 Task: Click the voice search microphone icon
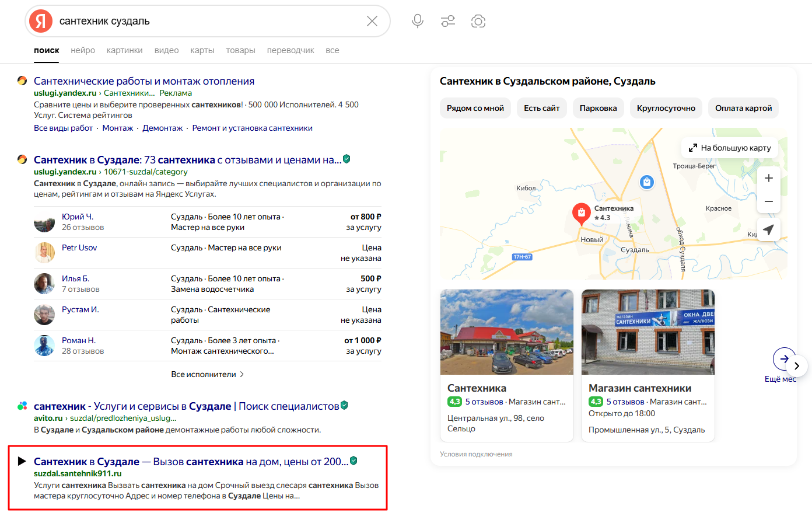[x=418, y=20]
